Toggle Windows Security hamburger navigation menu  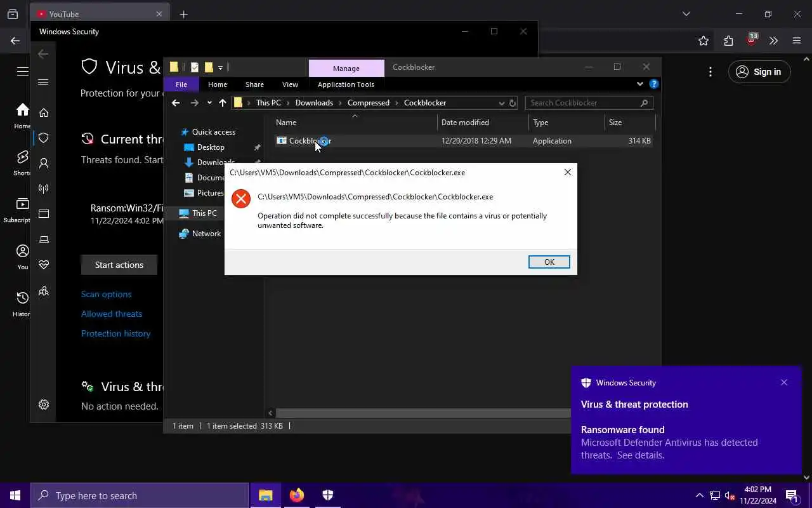pos(43,82)
